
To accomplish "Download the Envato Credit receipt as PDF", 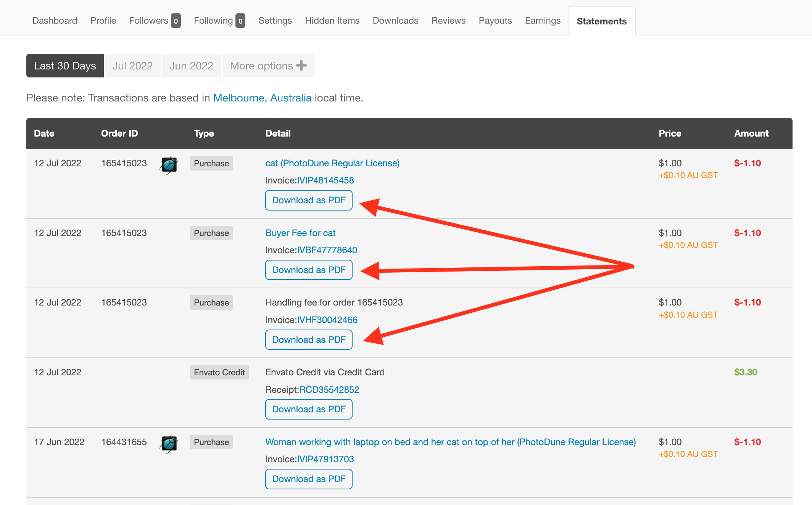I will [308, 409].
